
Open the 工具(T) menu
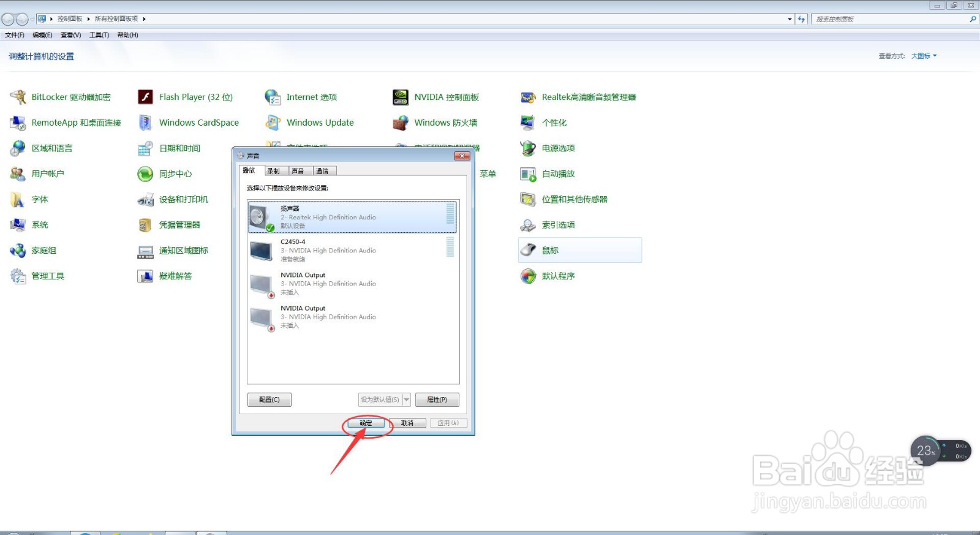99,35
